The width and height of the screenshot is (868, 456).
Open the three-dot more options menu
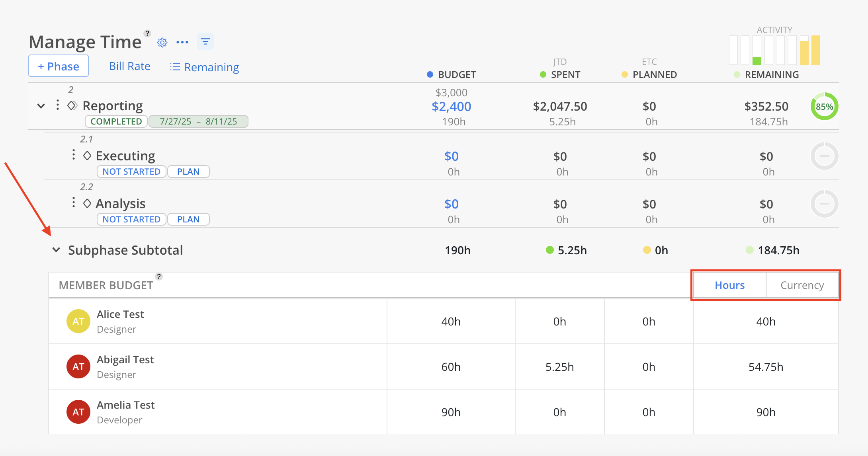click(182, 42)
